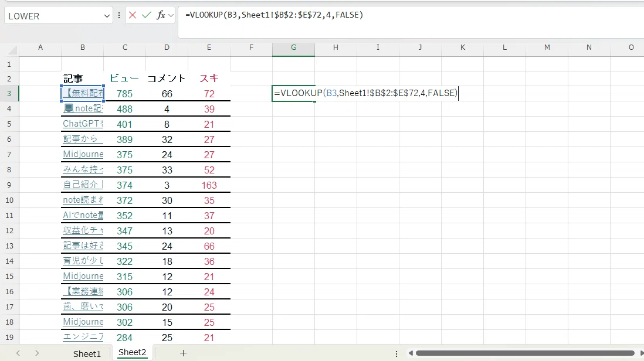The width and height of the screenshot is (644, 361).
Task: Select row 9 header
Action: 9,185
